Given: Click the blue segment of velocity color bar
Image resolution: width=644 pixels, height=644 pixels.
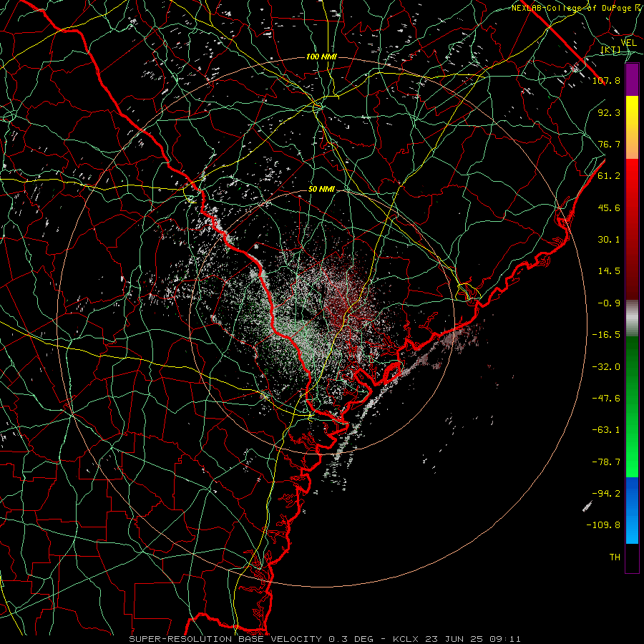Looking at the screenshot, I should (x=632, y=510).
